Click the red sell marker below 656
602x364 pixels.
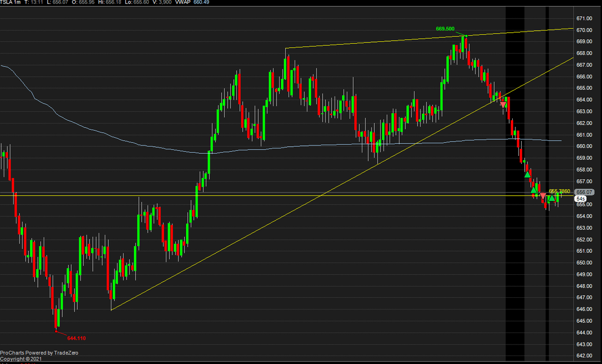(x=542, y=196)
